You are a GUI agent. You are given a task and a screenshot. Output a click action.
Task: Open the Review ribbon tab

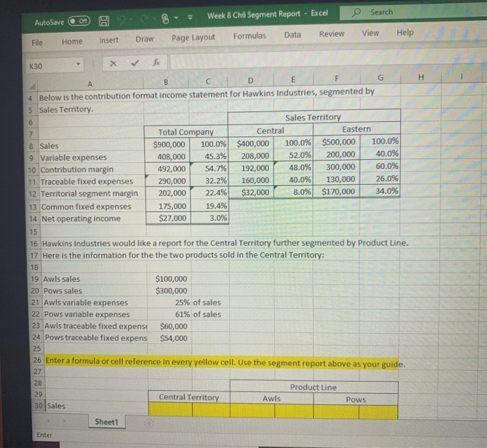point(332,33)
